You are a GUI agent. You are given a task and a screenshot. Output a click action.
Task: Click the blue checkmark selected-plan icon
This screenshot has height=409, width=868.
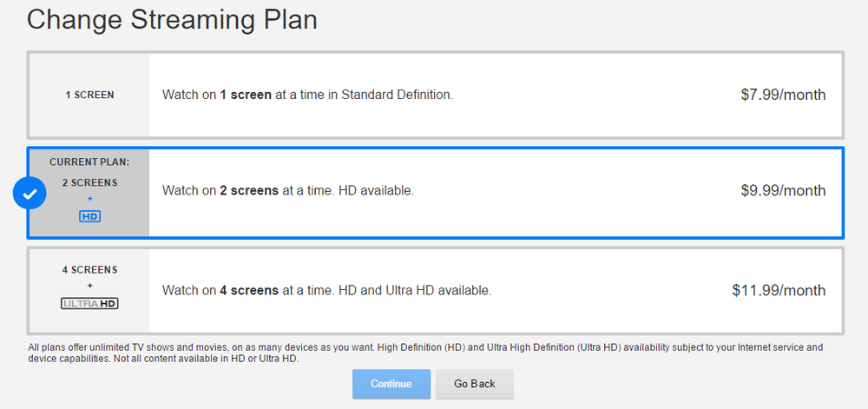pyautogui.click(x=30, y=195)
